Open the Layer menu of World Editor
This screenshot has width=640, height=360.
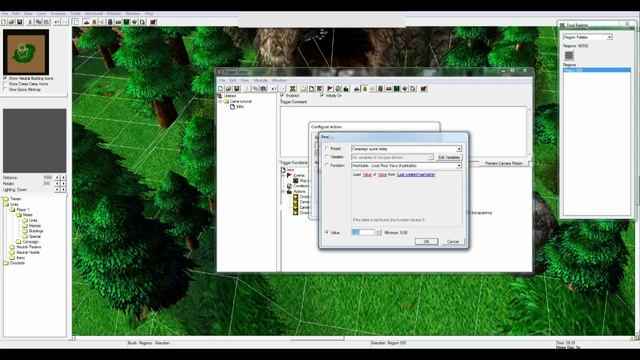[42, 13]
